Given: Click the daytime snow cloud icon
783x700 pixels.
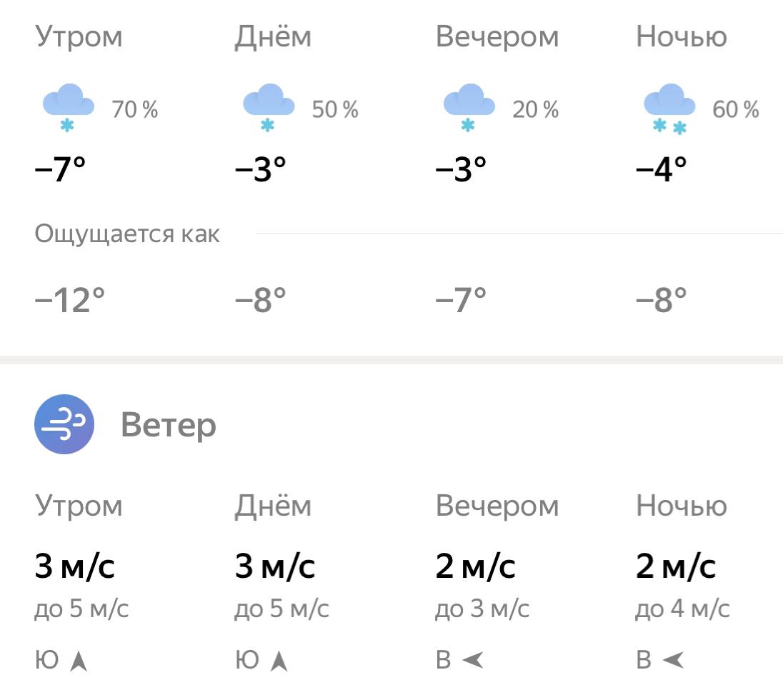Looking at the screenshot, I should 269,107.
